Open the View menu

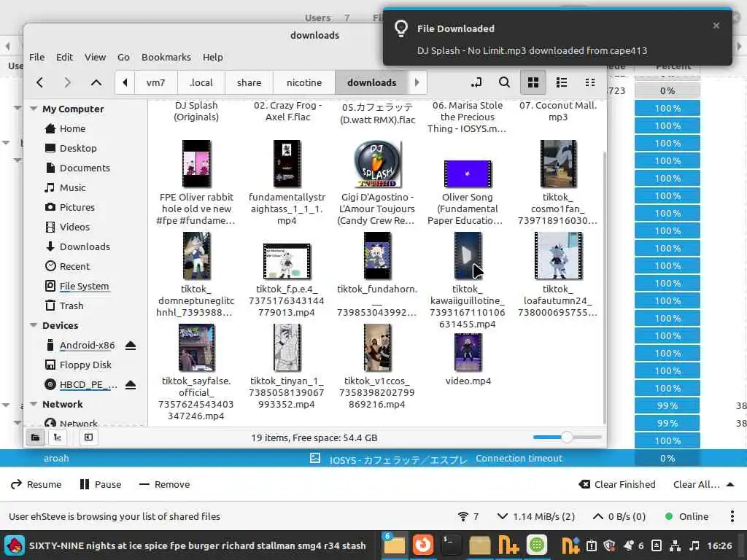[96, 57]
